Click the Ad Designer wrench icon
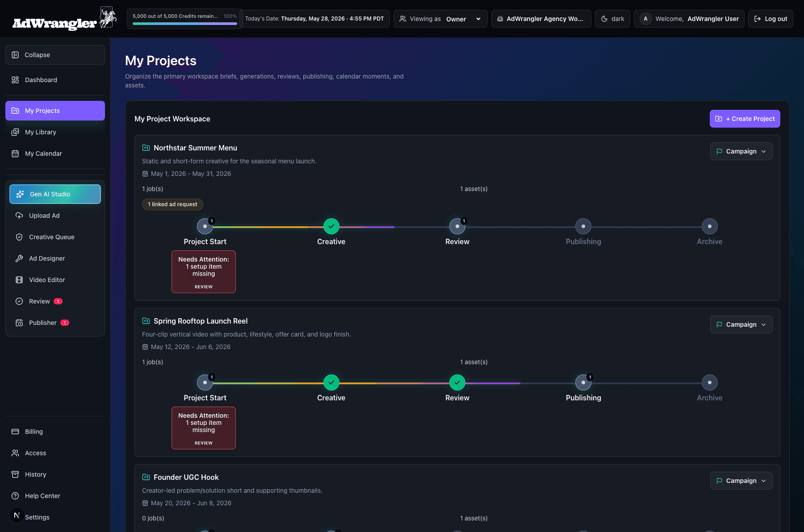The width and height of the screenshot is (804, 532). [19, 258]
